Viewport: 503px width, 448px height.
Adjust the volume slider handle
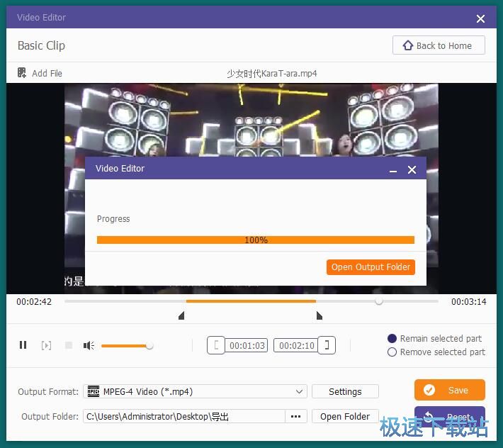coord(149,346)
